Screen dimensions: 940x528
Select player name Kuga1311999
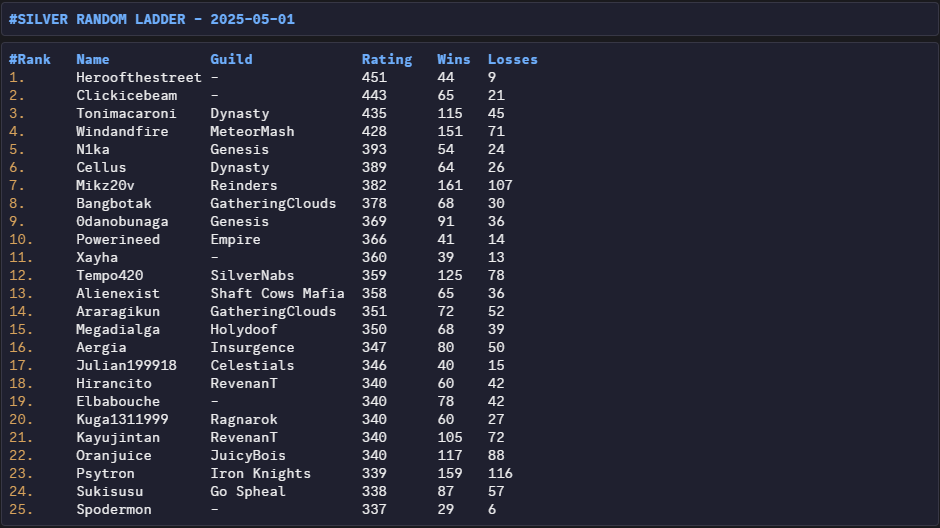click(122, 419)
